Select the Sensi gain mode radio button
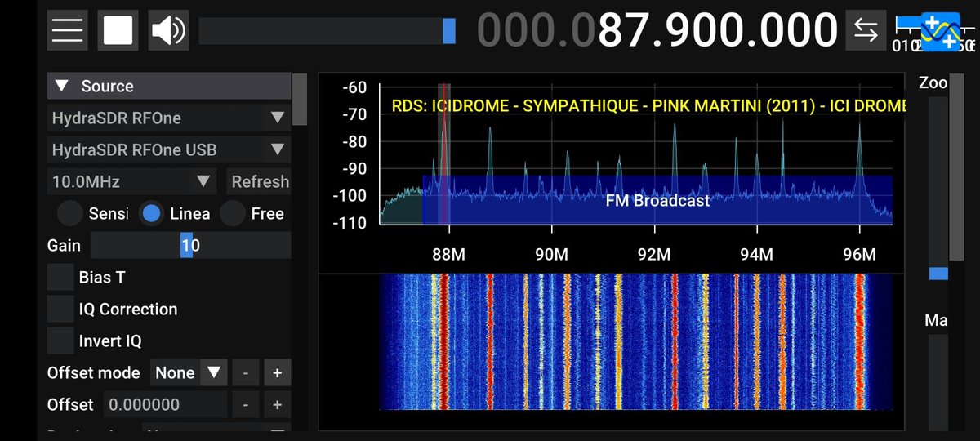This screenshot has height=441, width=980. coord(69,213)
